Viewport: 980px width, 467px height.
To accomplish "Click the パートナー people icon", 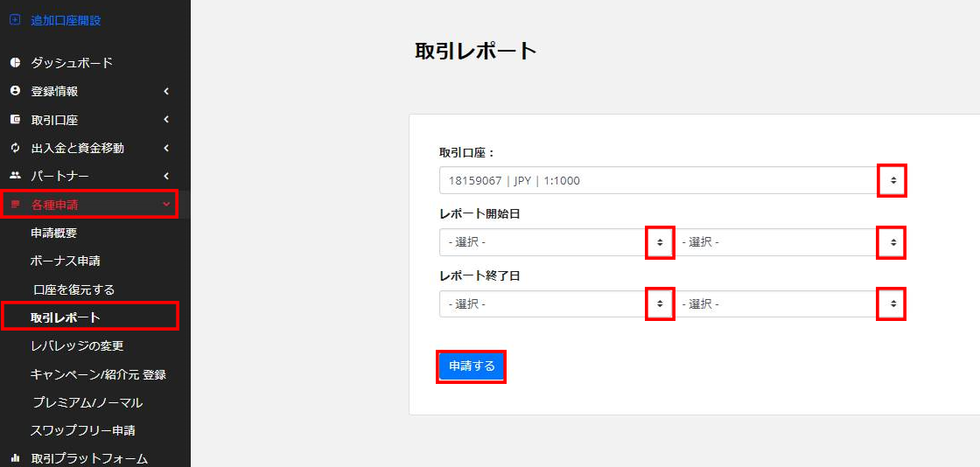I will point(15,176).
